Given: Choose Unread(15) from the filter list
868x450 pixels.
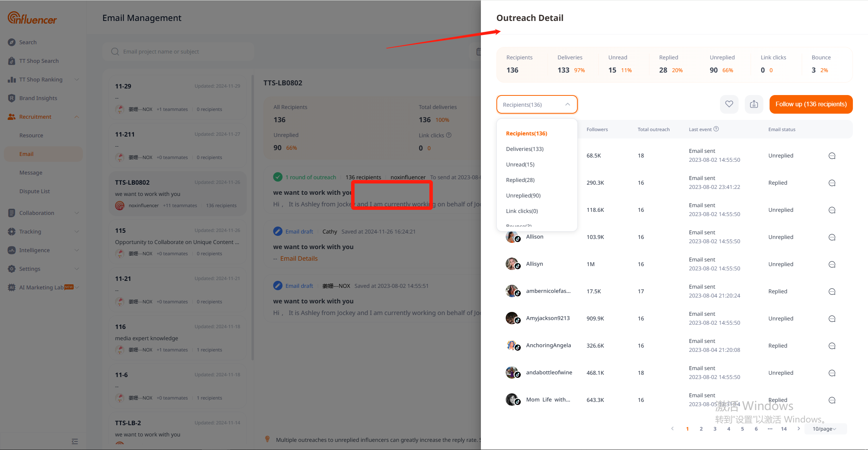Looking at the screenshot, I should click(520, 164).
